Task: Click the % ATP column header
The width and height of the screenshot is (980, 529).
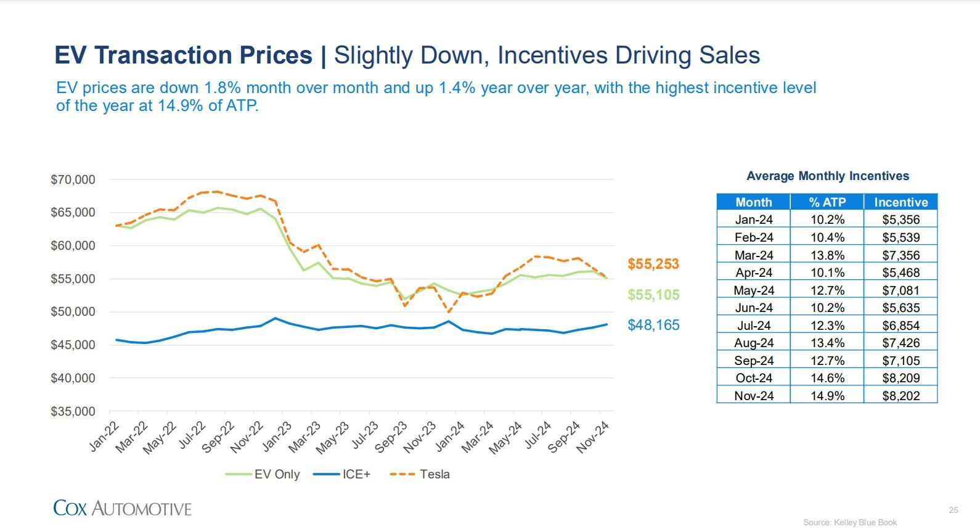Action: [x=827, y=202]
